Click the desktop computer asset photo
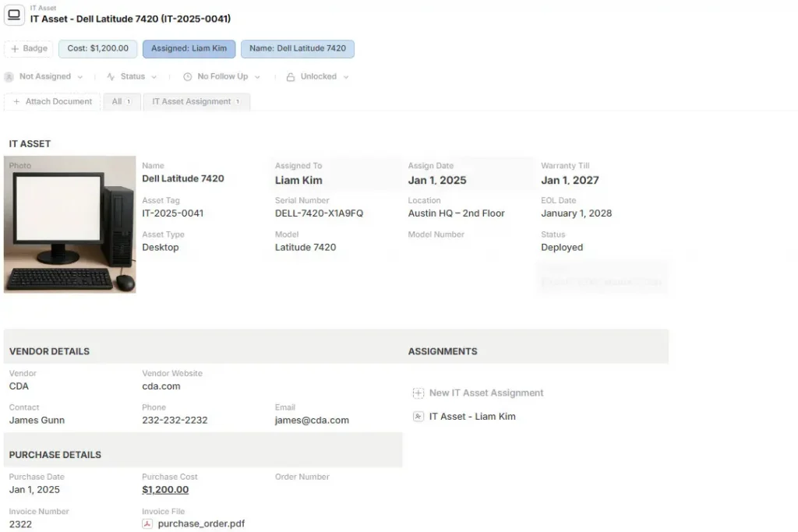This screenshot has height=532, width=798. point(70,225)
